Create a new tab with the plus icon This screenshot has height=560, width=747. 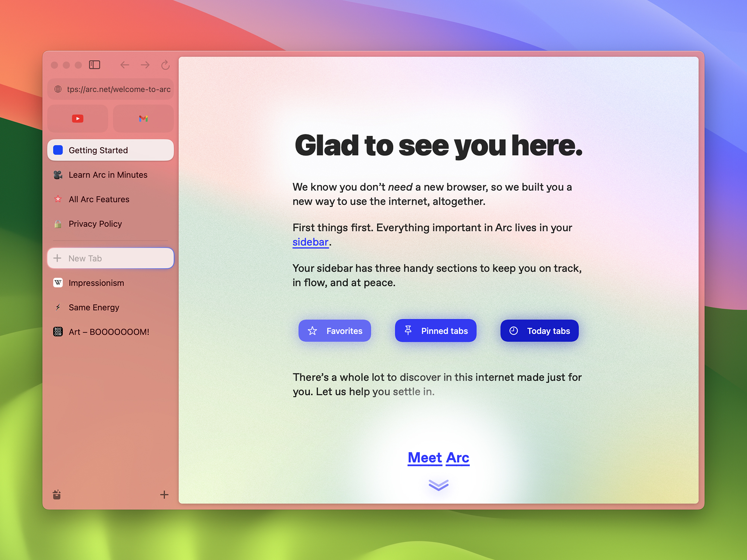pyautogui.click(x=164, y=494)
